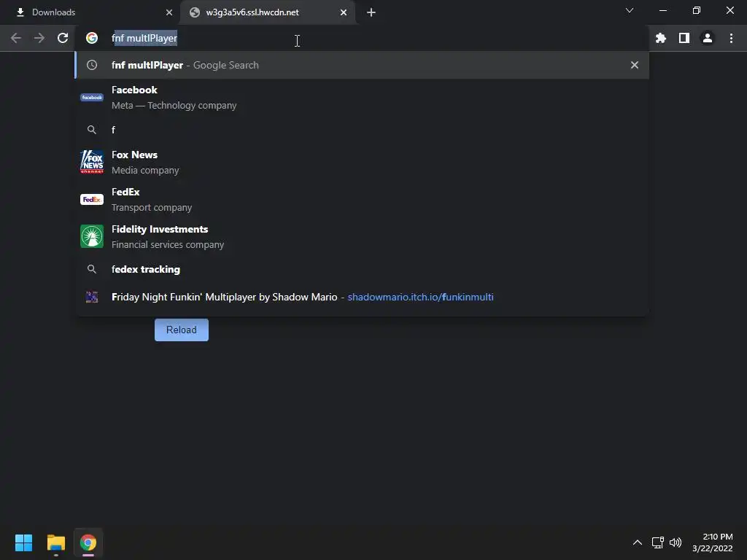Open the Extensions puzzle icon
The image size is (747, 560).
click(x=661, y=38)
